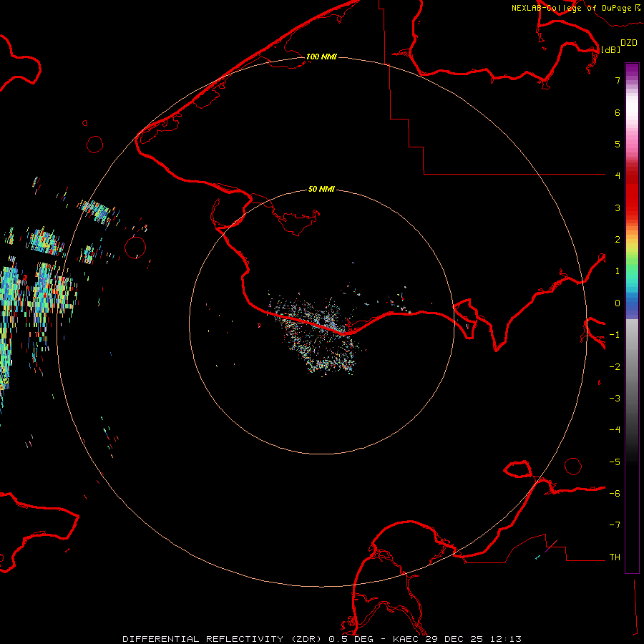The height and width of the screenshot is (644, 644).
Task: Click the "-3" tick on the color scale
Action: point(615,399)
